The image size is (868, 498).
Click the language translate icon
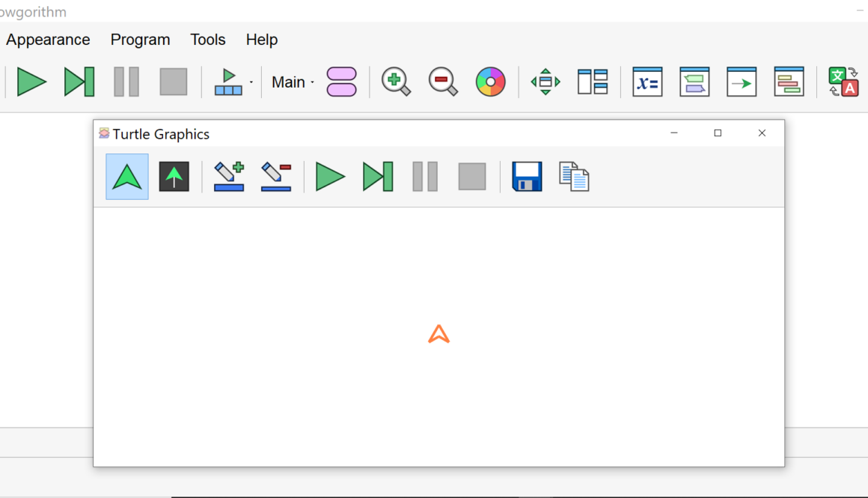[x=843, y=82]
